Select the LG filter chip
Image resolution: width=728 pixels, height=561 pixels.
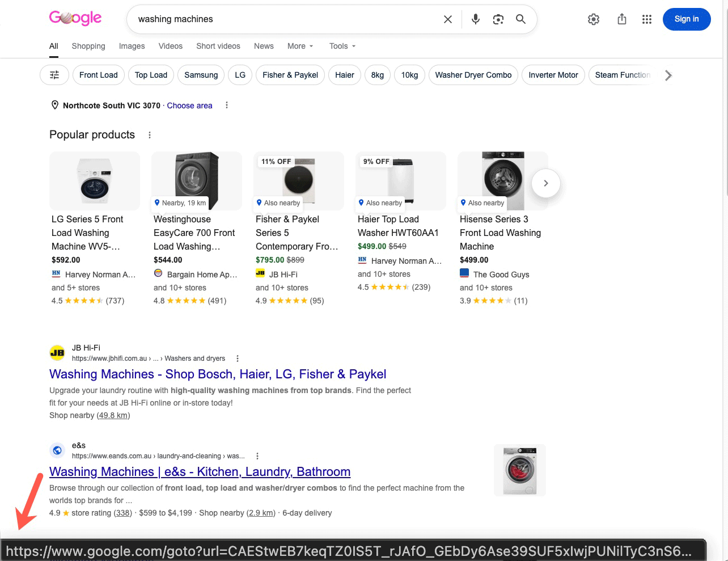[240, 75]
